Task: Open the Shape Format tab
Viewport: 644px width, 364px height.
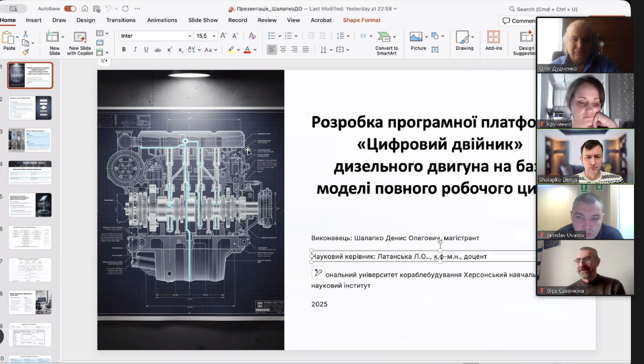Action: pos(361,20)
